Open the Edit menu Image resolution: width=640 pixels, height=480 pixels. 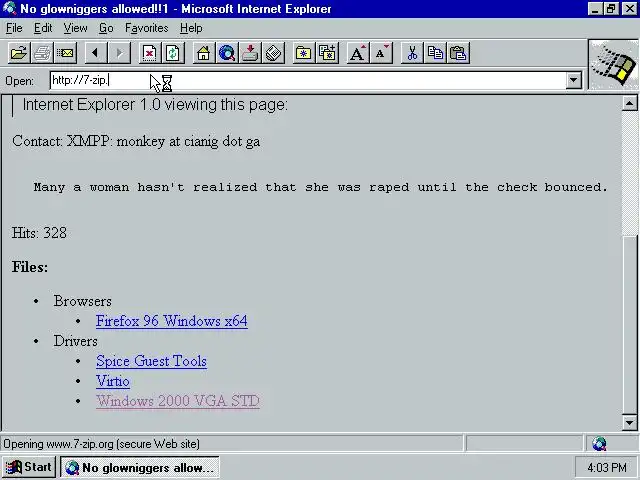(43, 28)
